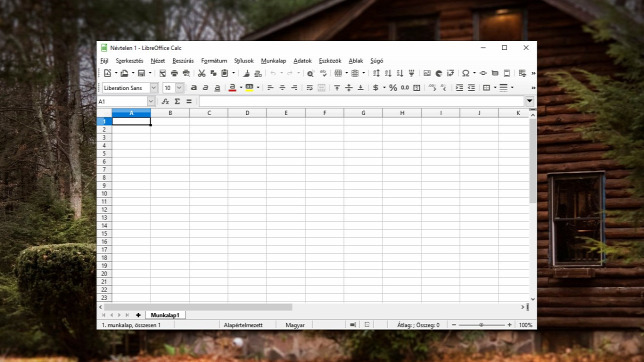Viewport: 644px width, 362px height.
Task: Select the Munkalap1 sheet tab
Action: (165, 315)
